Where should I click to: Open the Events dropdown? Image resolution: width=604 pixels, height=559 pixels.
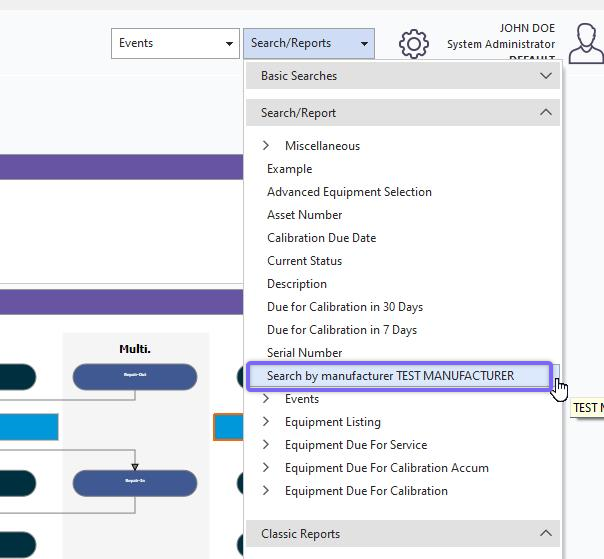pyautogui.click(x=174, y=43)
